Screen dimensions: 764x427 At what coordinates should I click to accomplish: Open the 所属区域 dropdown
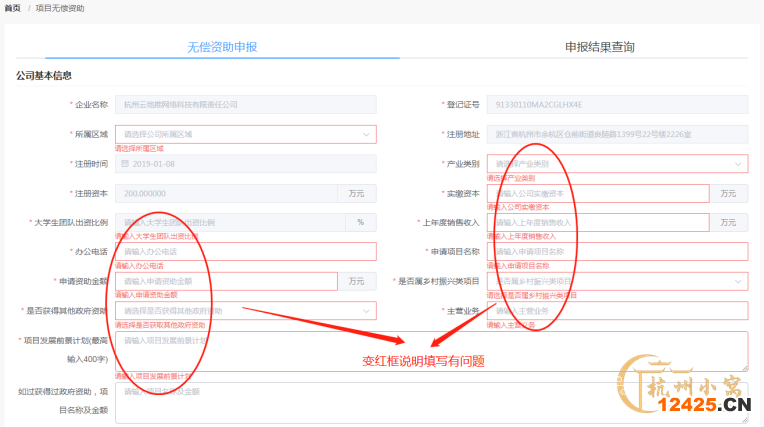tap(245, 134)
